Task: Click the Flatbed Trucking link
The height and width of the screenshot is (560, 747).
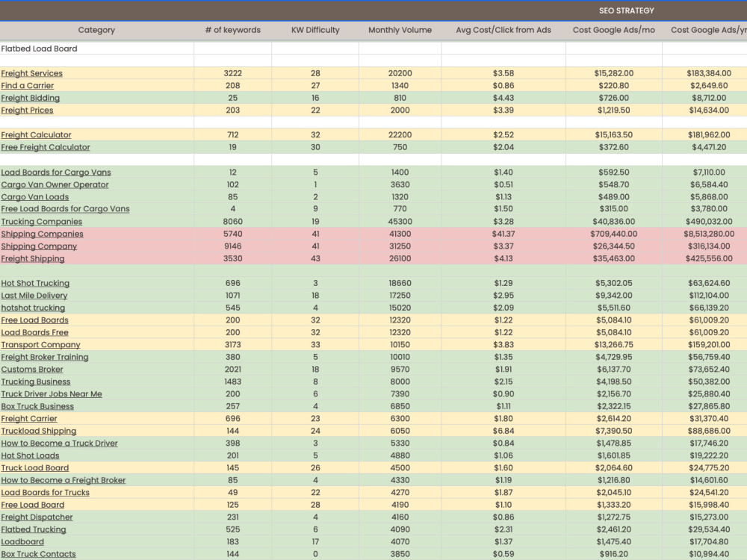Action: pos(34,530)
